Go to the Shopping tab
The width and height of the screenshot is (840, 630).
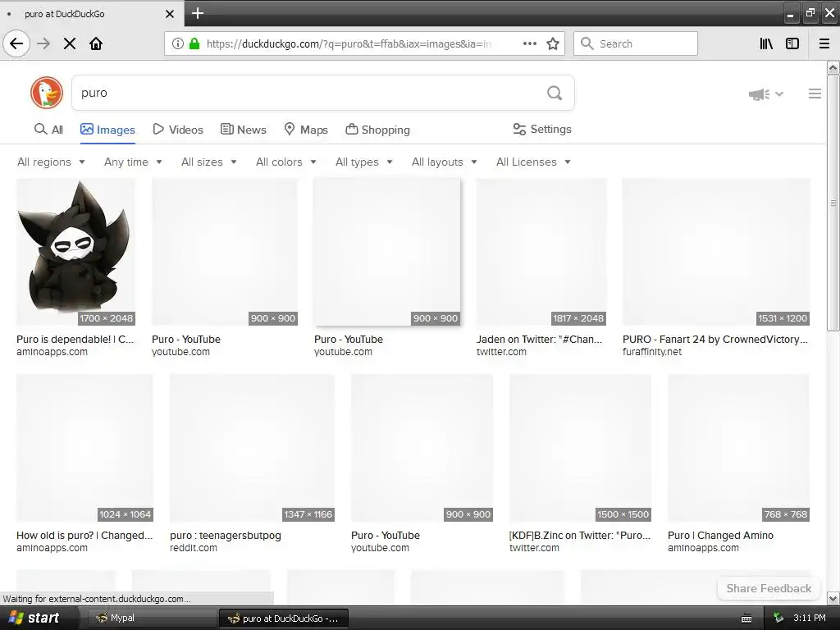377,130
